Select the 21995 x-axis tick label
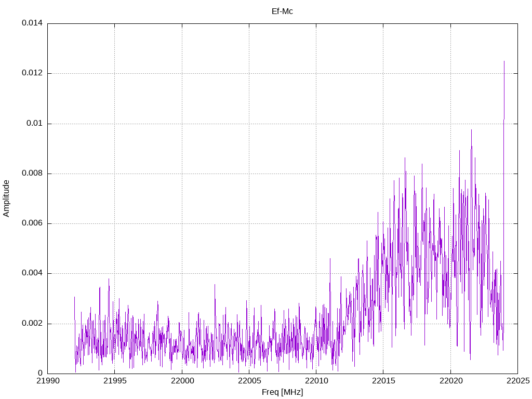532x399 pixels. click(x=114, y=382)
